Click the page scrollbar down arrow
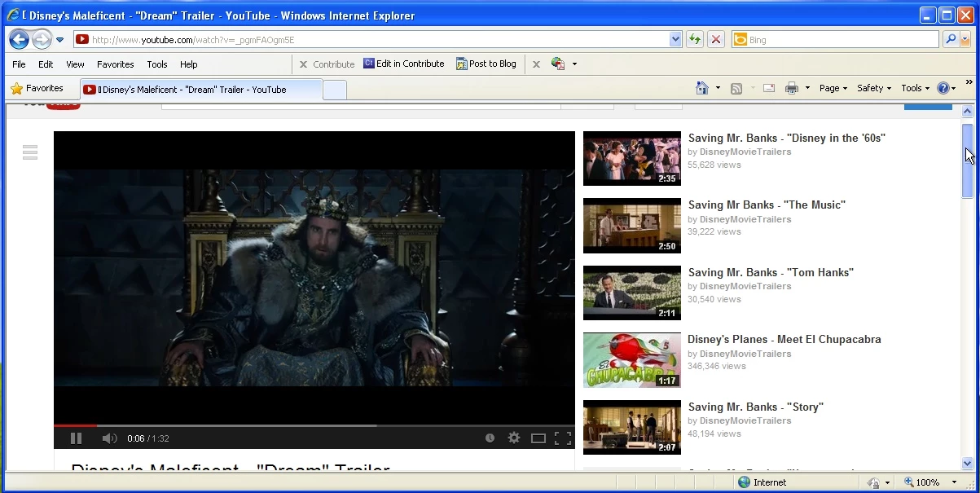This screenshot has height=493, width=980. 968,463
